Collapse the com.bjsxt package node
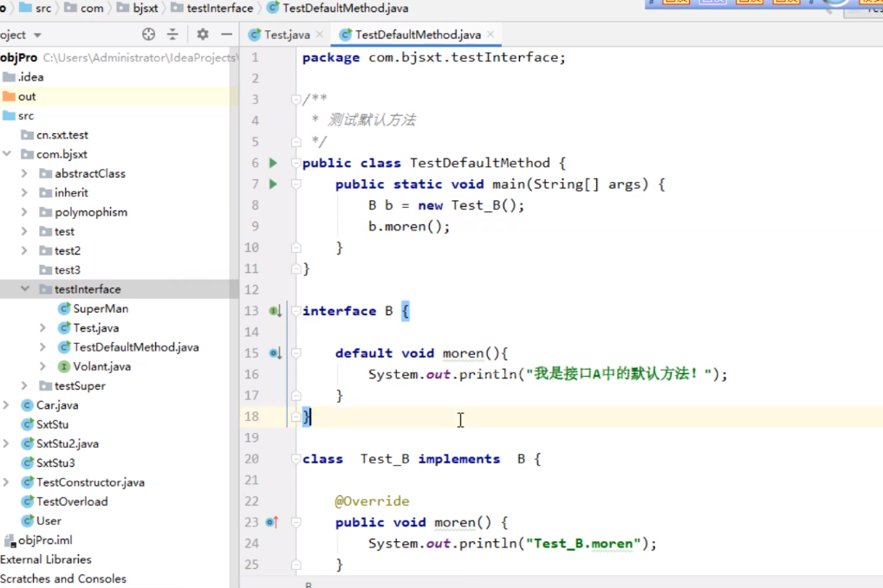883x588 pixels. coord(7,153)
